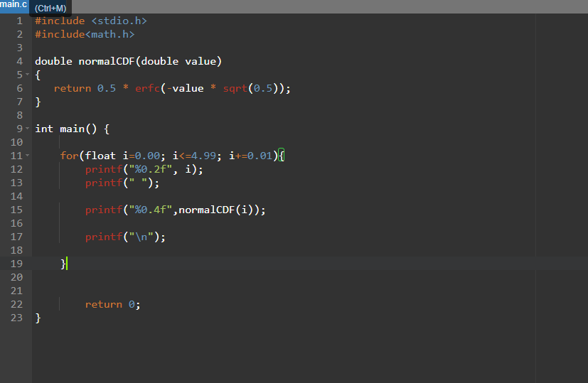This screenshot has height=383, width=588.
Task: Click the '"%0.4f"' format string on line 15
Action: 150,210
